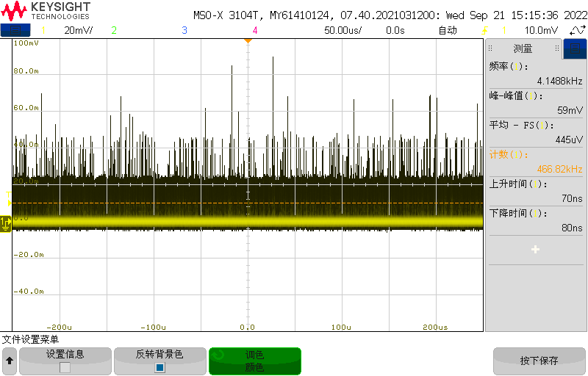
Task: Add a measurement with the plus icon
Action: [535, 250]
